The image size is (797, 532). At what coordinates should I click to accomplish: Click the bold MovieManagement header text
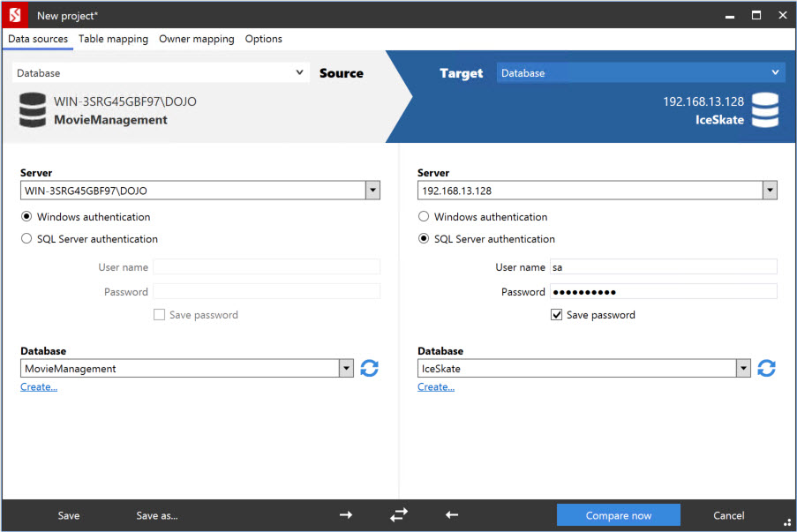[110, 120]
